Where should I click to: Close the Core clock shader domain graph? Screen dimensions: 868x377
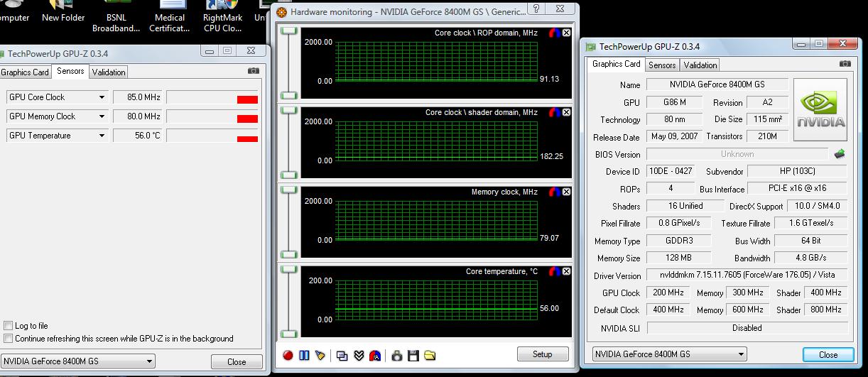coord(567,112)
